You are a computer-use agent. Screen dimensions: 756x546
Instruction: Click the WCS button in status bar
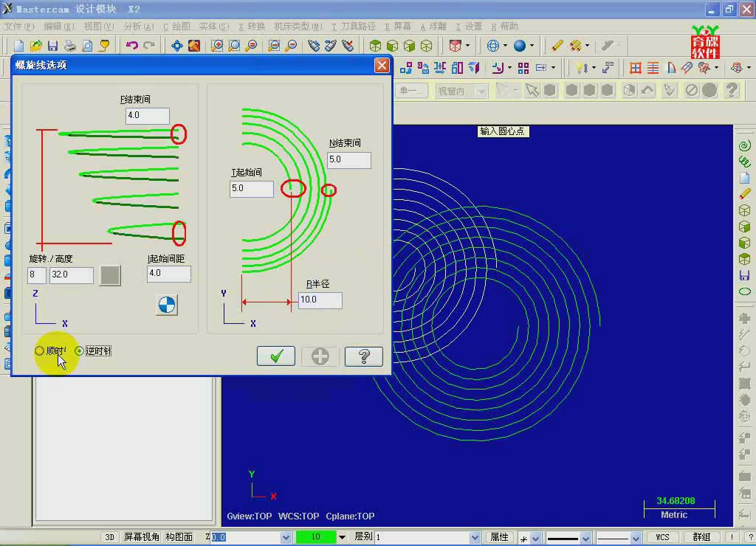[662, 537]
